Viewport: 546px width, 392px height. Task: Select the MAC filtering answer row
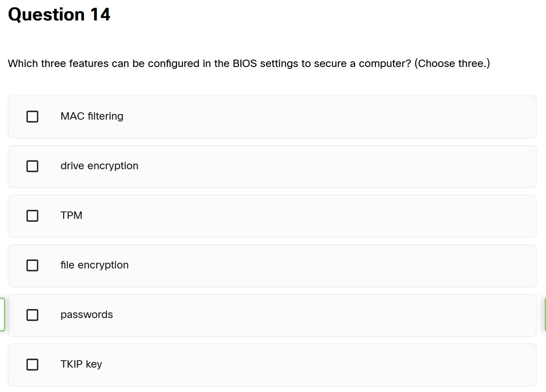click(273, 117)
